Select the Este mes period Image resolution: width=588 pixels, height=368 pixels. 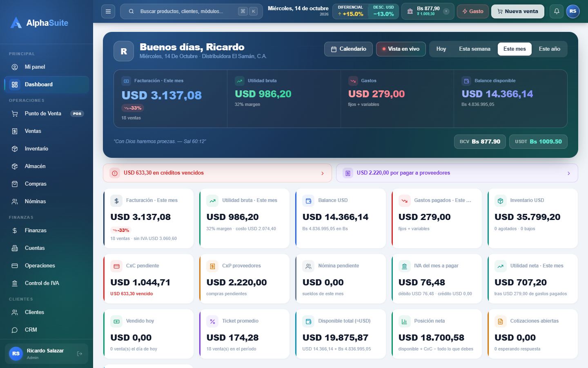[514, 49]
